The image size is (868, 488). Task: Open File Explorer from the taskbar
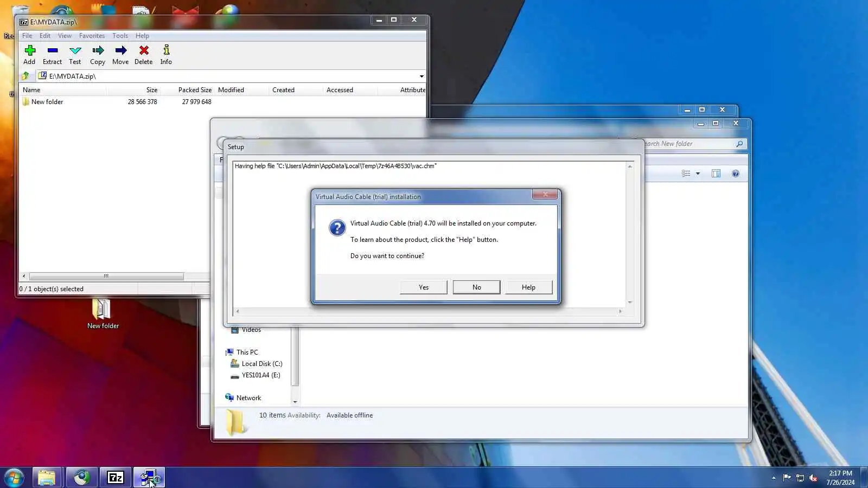pos(47,478)
